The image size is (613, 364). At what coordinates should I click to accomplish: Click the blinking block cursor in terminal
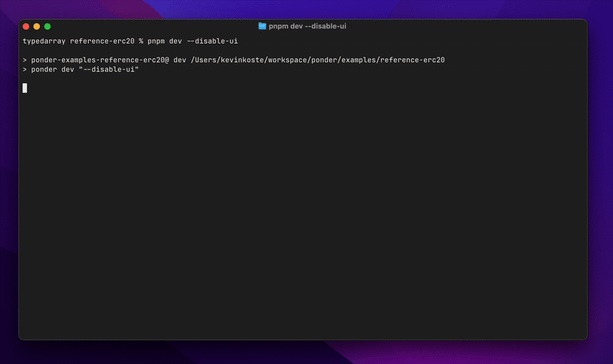[25, 88]
